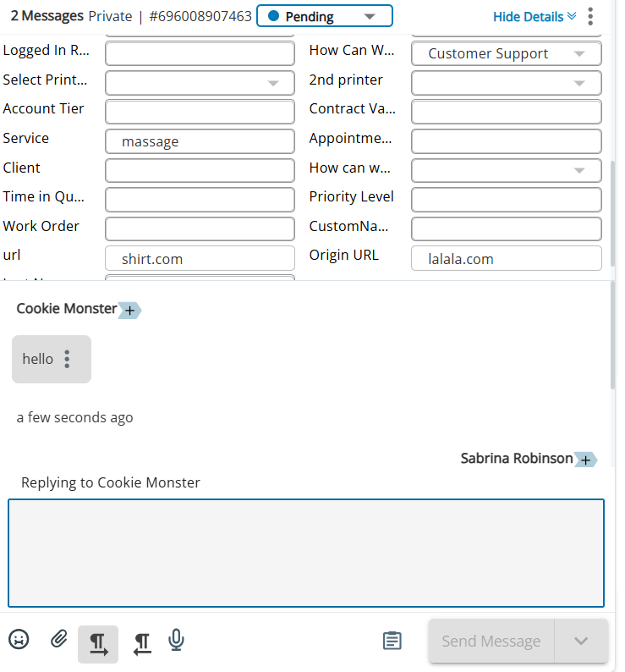Add tag next to Cookie Monster
Screen dimensions: 625x672
point(129,310)
